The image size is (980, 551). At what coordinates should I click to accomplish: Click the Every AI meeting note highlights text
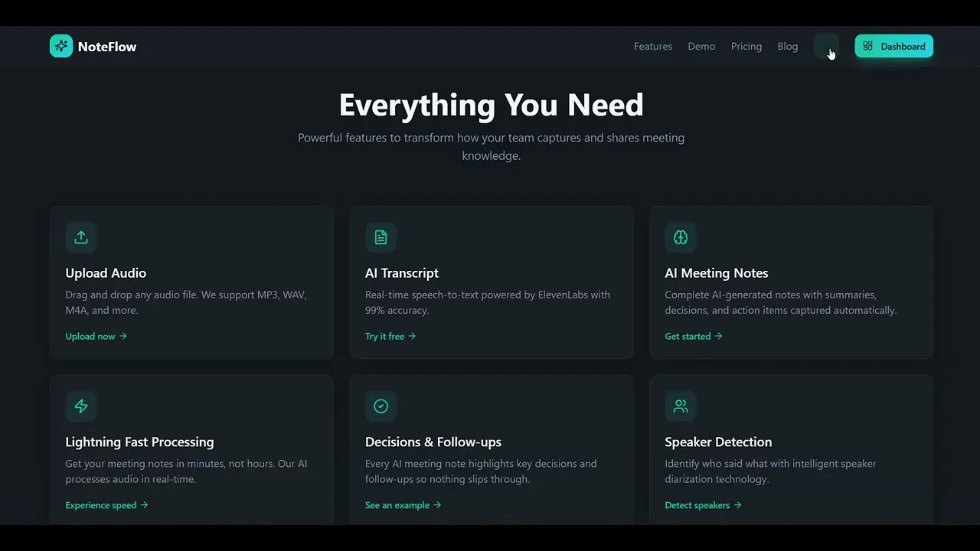click(x=481, y=471)
